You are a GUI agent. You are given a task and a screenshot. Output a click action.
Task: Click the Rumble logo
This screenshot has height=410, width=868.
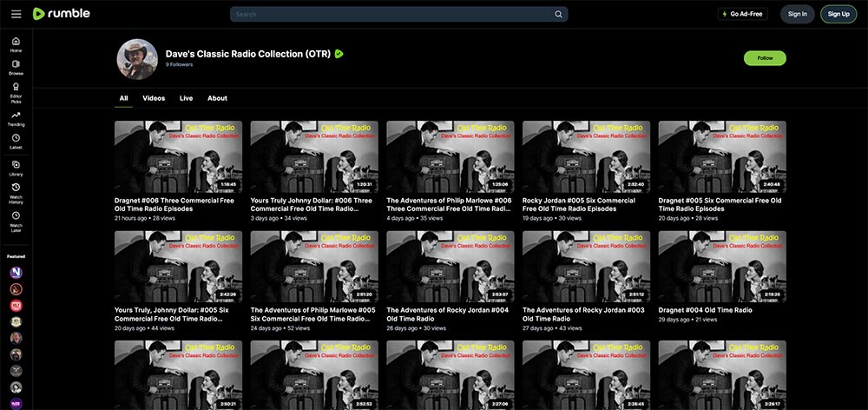pos(62,14)
